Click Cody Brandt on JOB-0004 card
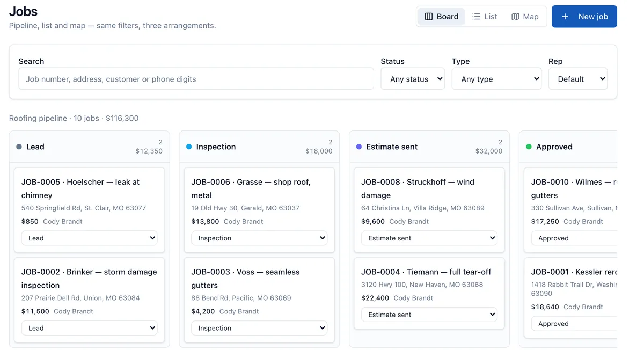The height and width of the screenshot is (350, 644). click(x=413, y=298)
